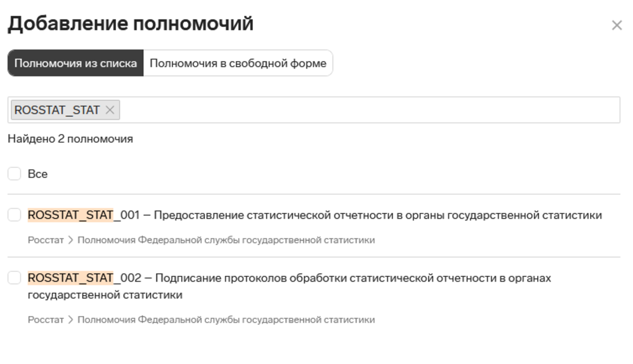Viewport: 633px width, 364px height.
Task: Close the Добавление полномочий dialog
Action: click(617, 25)
